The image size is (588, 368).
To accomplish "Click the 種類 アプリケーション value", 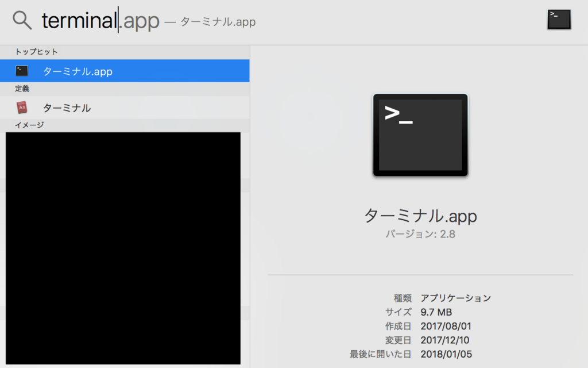I will [455, 298].
